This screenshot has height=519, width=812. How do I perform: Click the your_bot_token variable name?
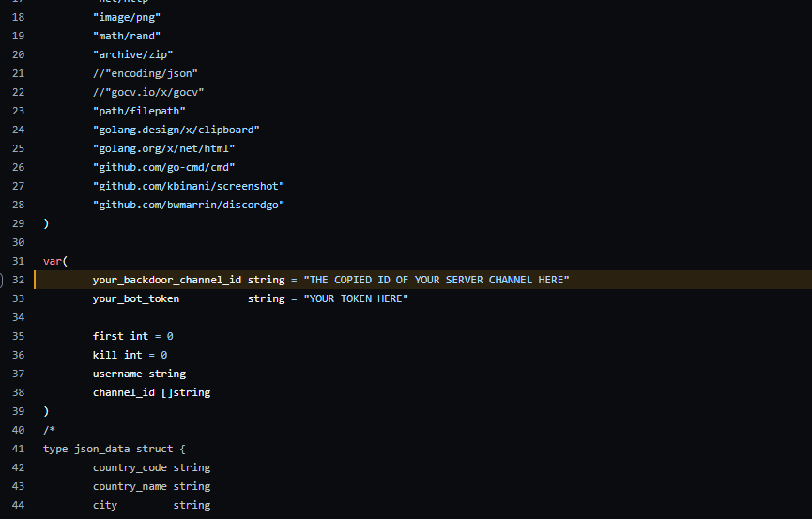point(136,298)
